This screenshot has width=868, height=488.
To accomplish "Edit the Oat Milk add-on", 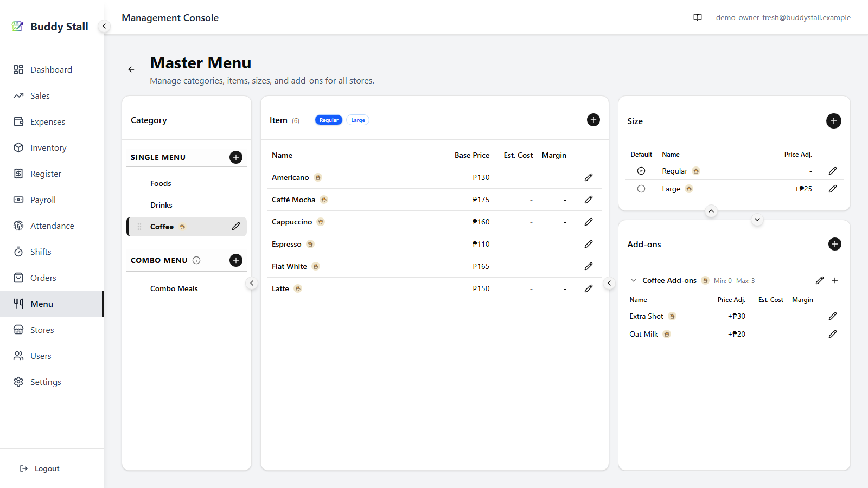I will pos(833,334).
